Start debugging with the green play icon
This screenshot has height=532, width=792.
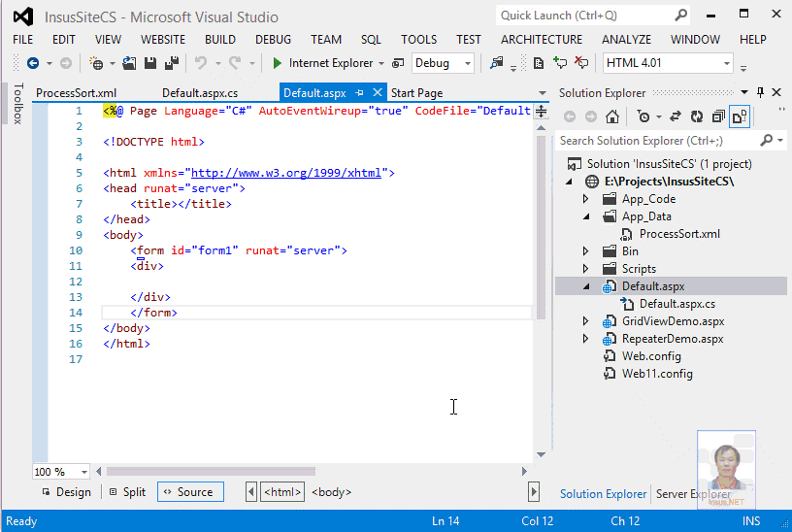[277, 63]
